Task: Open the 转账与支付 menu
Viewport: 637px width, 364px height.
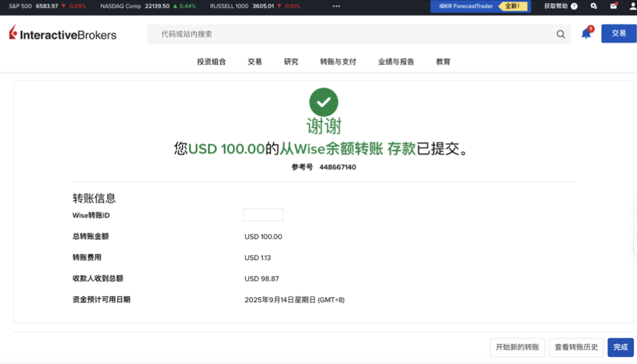Action: point(338,62)
